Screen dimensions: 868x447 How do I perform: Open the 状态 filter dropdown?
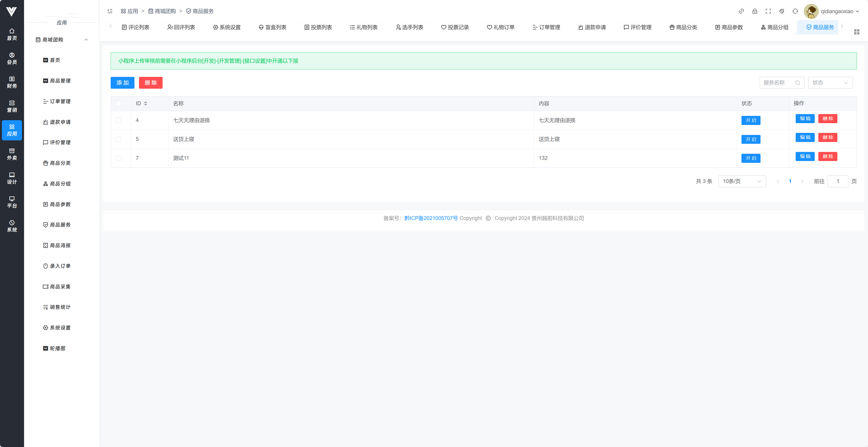830,83
